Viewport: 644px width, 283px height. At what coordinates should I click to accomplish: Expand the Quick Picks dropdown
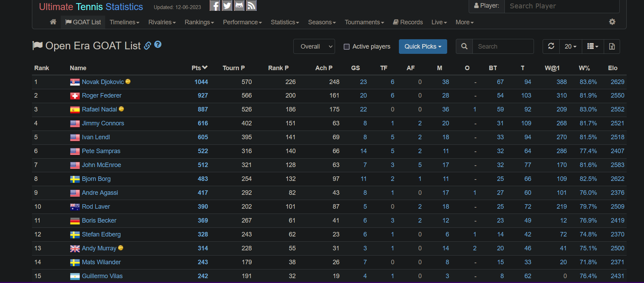423,46
